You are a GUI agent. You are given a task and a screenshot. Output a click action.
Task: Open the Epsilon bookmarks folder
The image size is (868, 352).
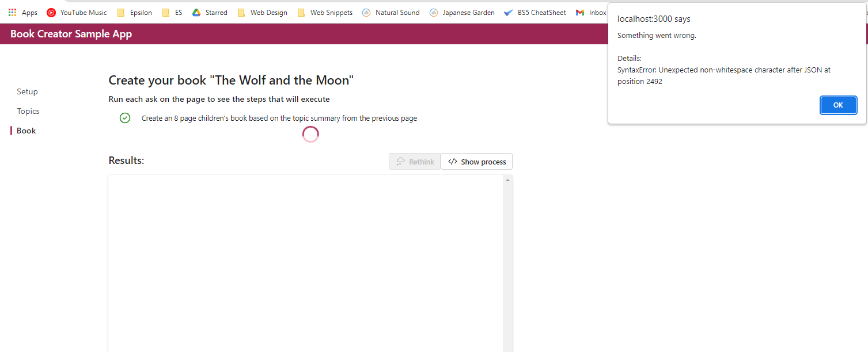(134, 12)
